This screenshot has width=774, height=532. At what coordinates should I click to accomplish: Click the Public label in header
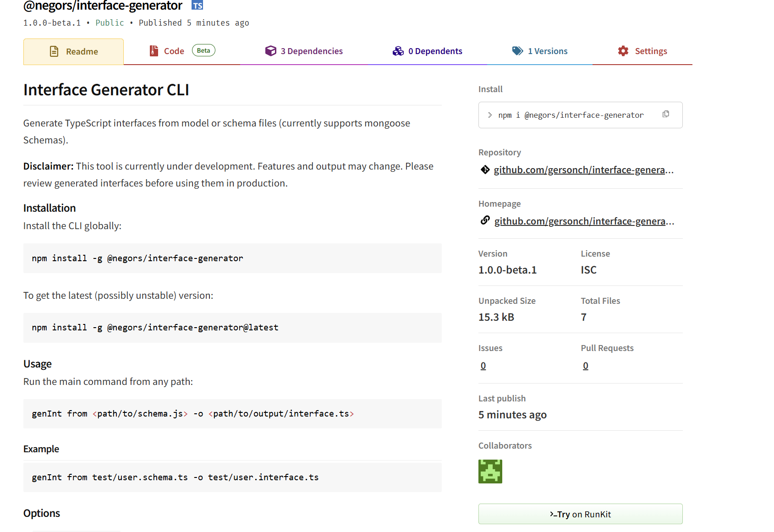(110, 23)
